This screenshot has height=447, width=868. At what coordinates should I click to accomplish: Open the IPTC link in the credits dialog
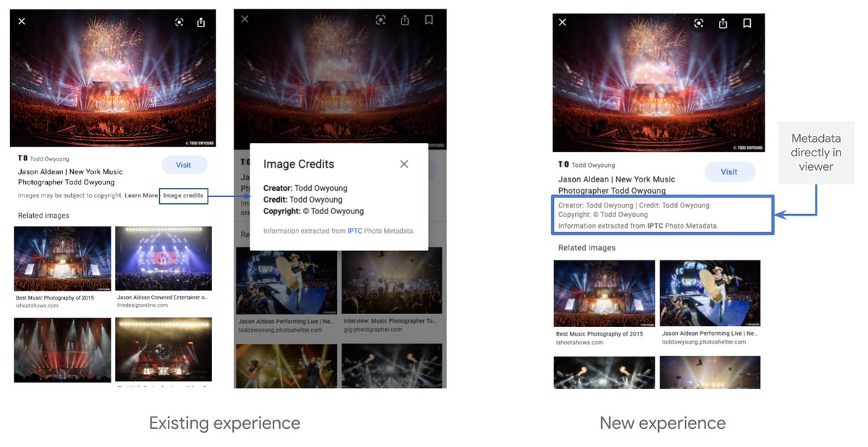click(x=354, y=230)
